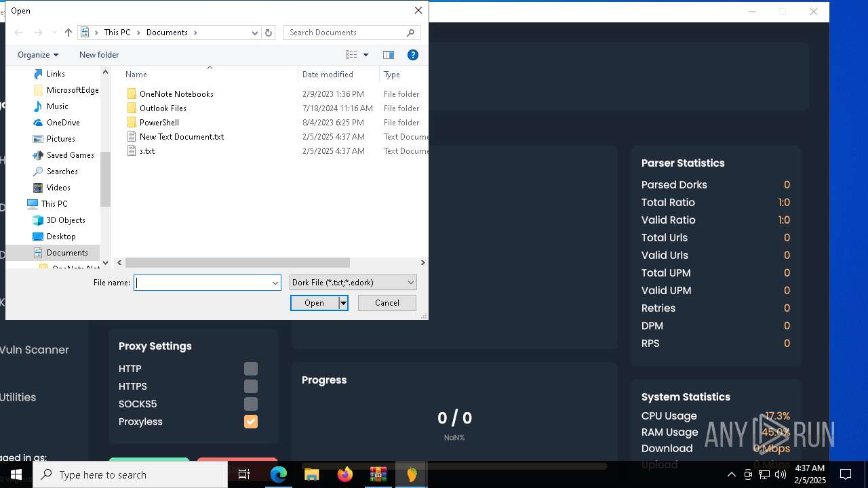Open the Vuln Scanner sidebar section

(x=34, y=350)
